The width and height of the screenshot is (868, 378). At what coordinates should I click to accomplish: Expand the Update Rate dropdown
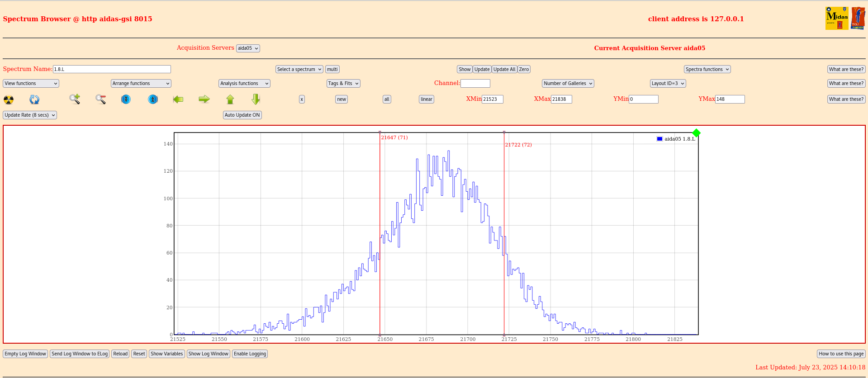30,115
